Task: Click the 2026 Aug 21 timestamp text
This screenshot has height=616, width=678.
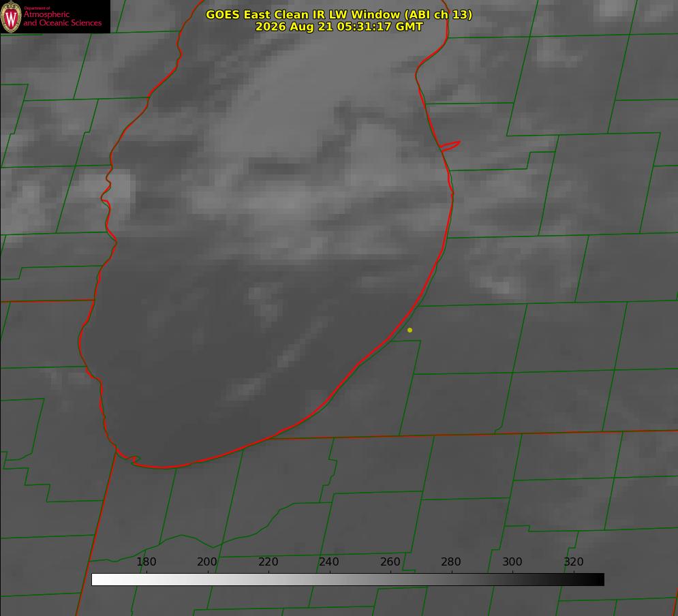Action: pos(339,27)
